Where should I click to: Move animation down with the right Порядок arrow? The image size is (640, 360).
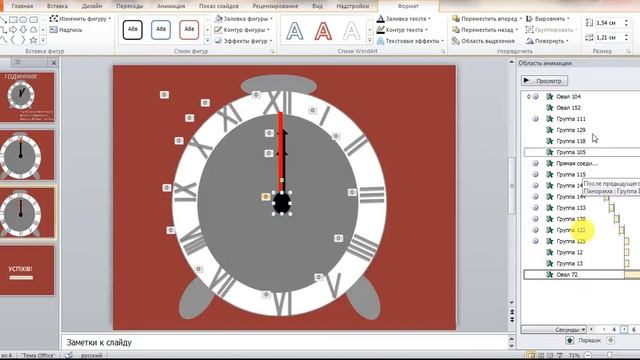click(611, 340)
